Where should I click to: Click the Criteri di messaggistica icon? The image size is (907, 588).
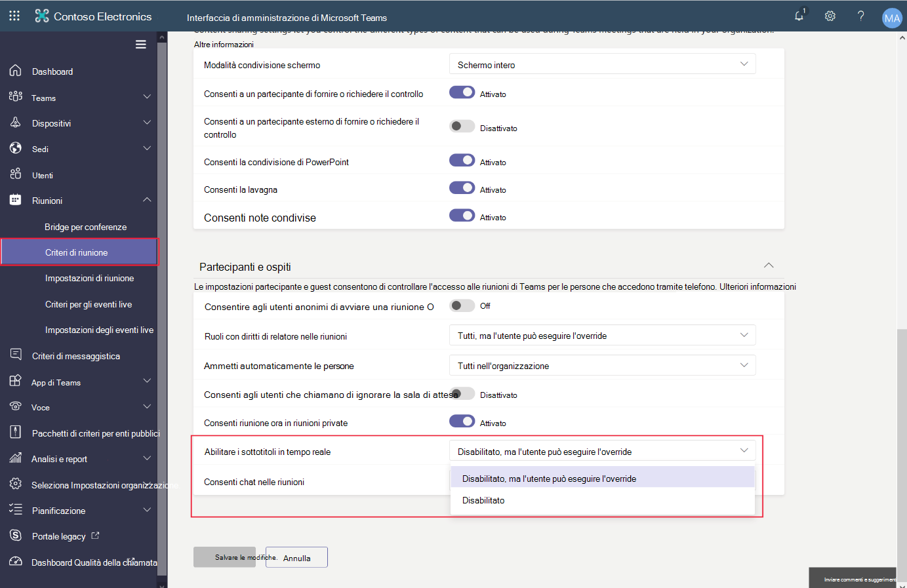tap(16, 355)
